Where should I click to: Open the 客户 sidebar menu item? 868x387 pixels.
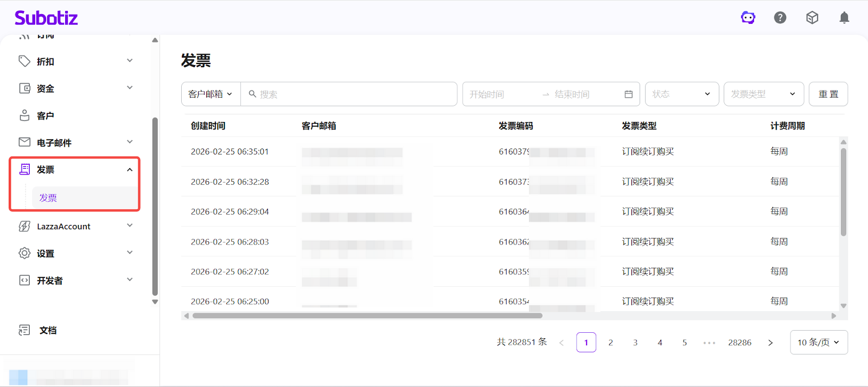(46, 115)
